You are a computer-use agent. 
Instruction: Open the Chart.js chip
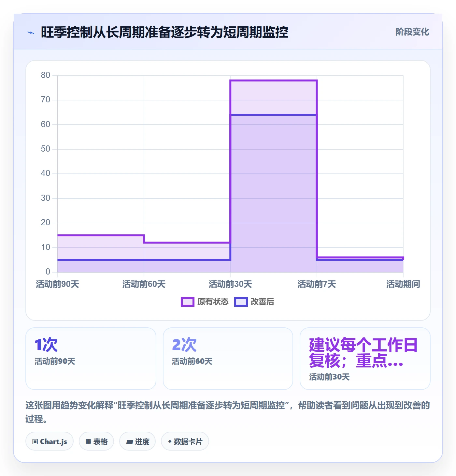pyautogui.click(x=50, y=441)
